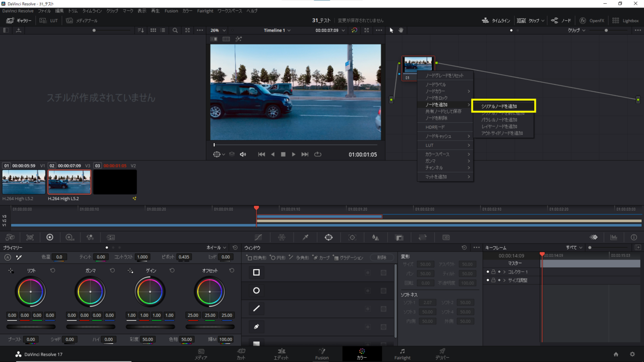This screenshot has height=362, width=644.
Task: Click the Gain master wheel slider
Action: [150, 327]
